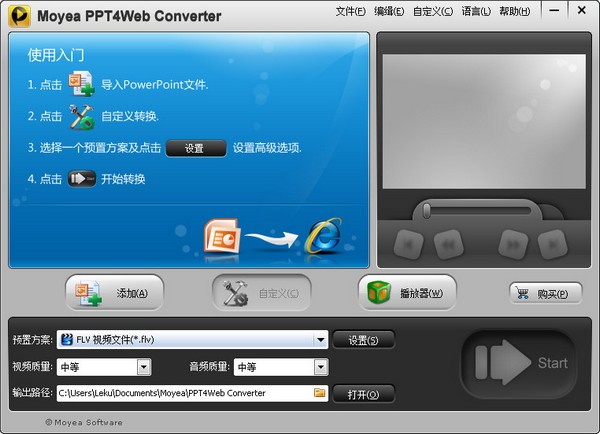The height and width of the screenshot is (434, 600).
Task: Click the rewind playback control
Action: click(448, 245)
